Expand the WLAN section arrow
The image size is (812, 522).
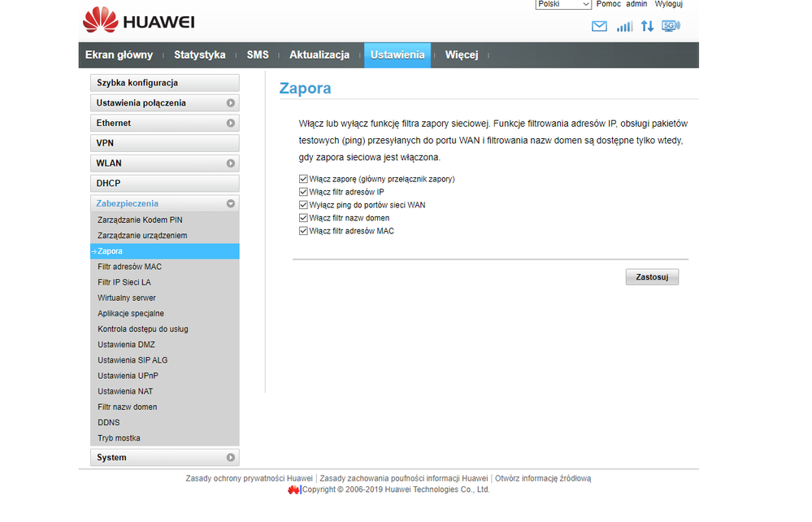231,163
